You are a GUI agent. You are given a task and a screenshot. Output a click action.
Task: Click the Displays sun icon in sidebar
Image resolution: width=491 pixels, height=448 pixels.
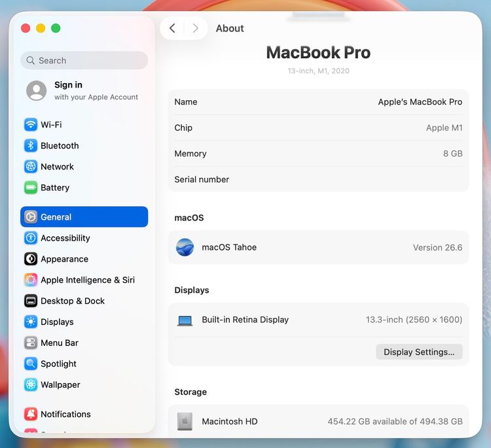click(x=31, y=322)
